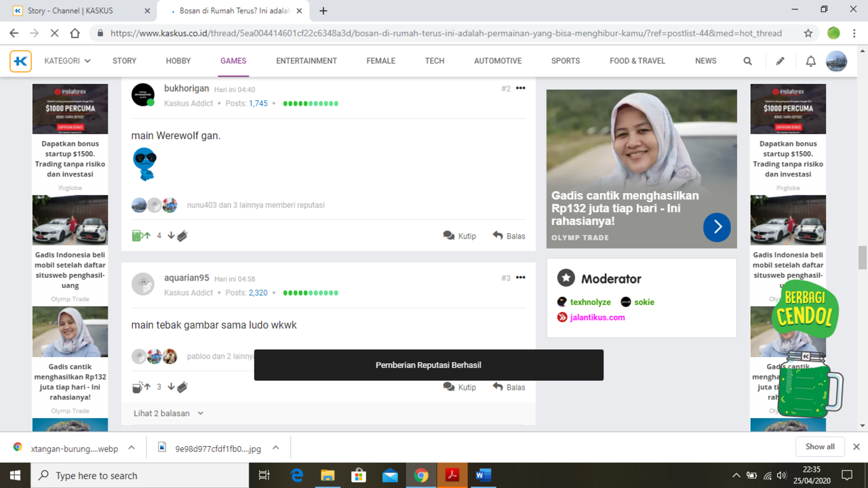
Task: Open the Kaskus home logo
Action: tap(20, 61)
